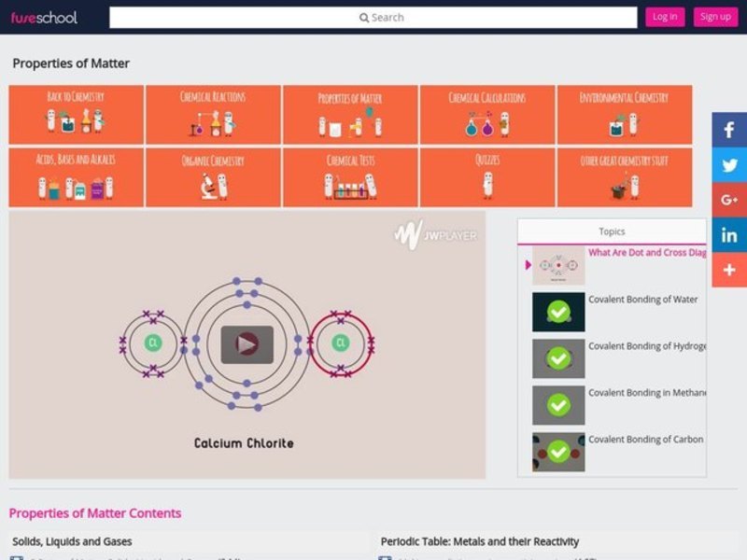Click the Log in button

pos(665,17)
